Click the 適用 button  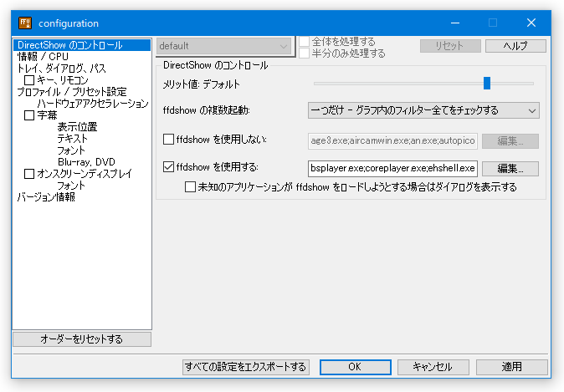[x=511, y=367]
